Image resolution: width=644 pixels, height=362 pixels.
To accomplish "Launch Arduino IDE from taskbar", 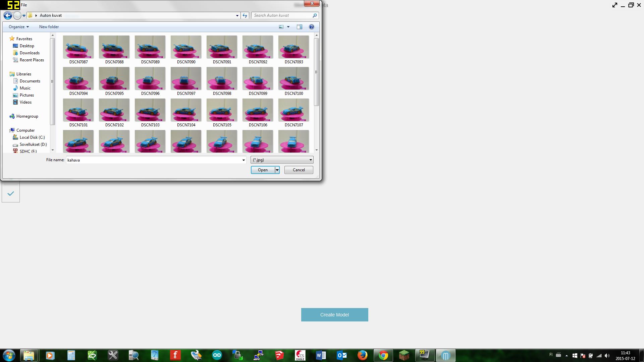I will 217,355.
